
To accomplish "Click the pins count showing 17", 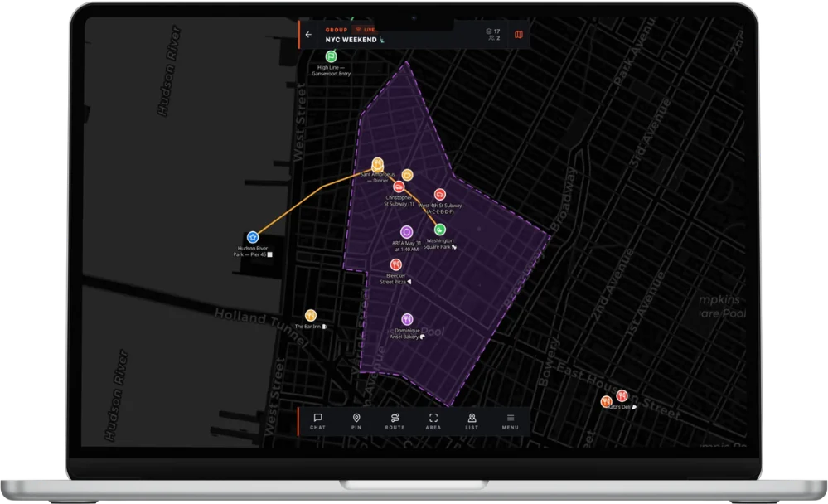I will tap(492, 31).
